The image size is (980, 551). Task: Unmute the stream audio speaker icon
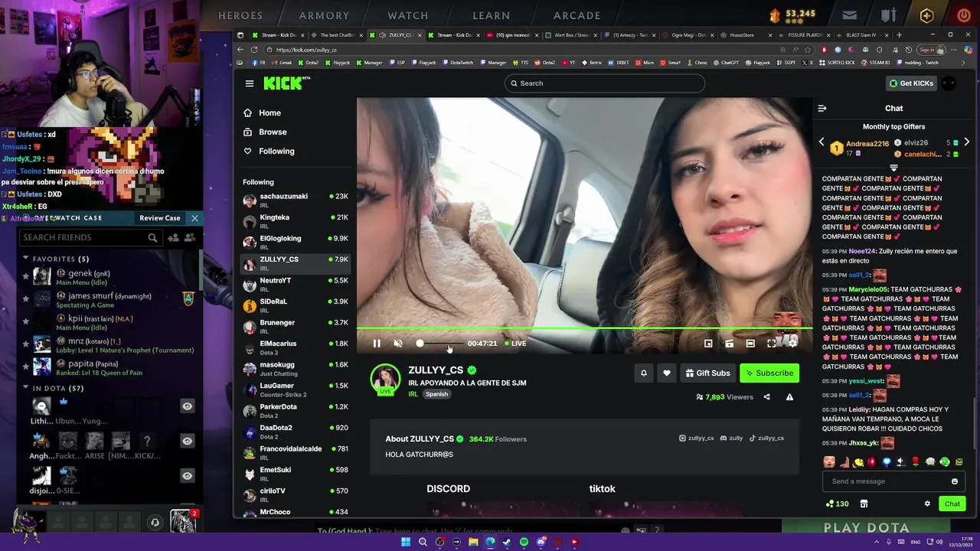398,344
